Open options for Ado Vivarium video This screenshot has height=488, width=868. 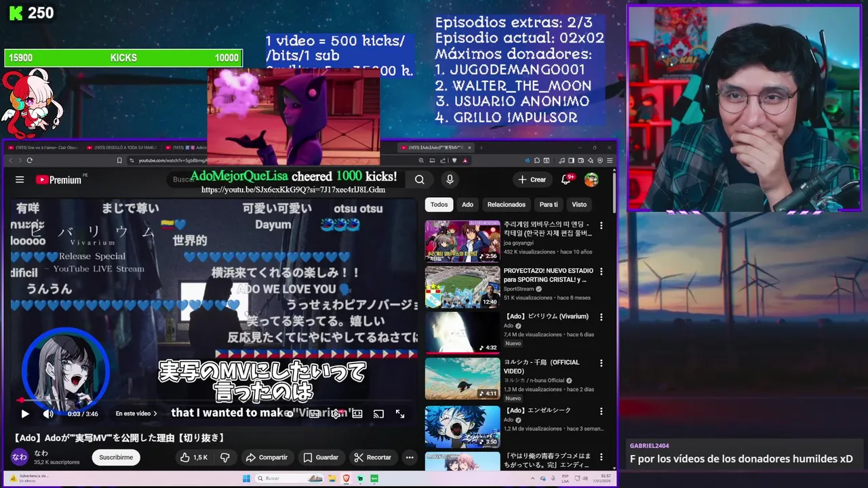(x=601, y=317)
